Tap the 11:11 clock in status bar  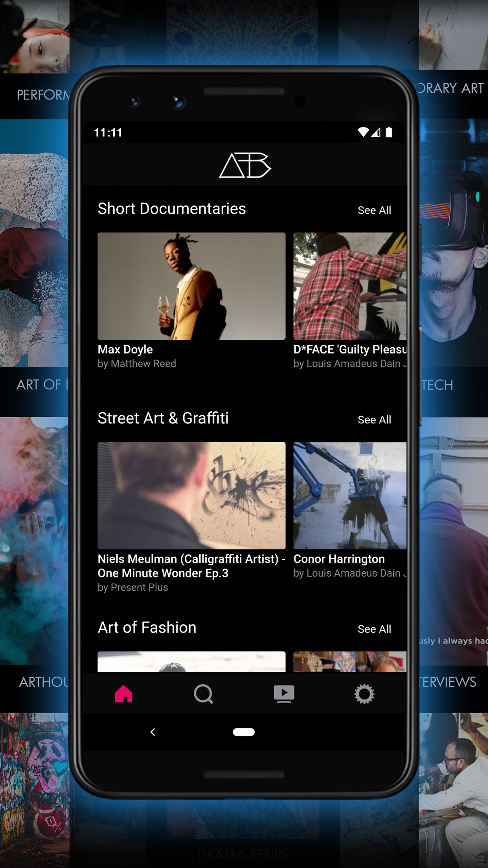click(x=108, y=132)
